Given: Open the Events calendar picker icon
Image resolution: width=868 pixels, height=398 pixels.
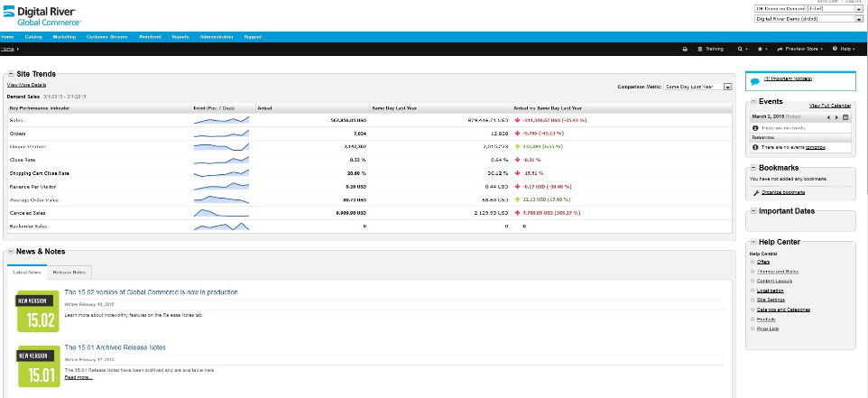Looking at the screenshot, I should (845, 117).
